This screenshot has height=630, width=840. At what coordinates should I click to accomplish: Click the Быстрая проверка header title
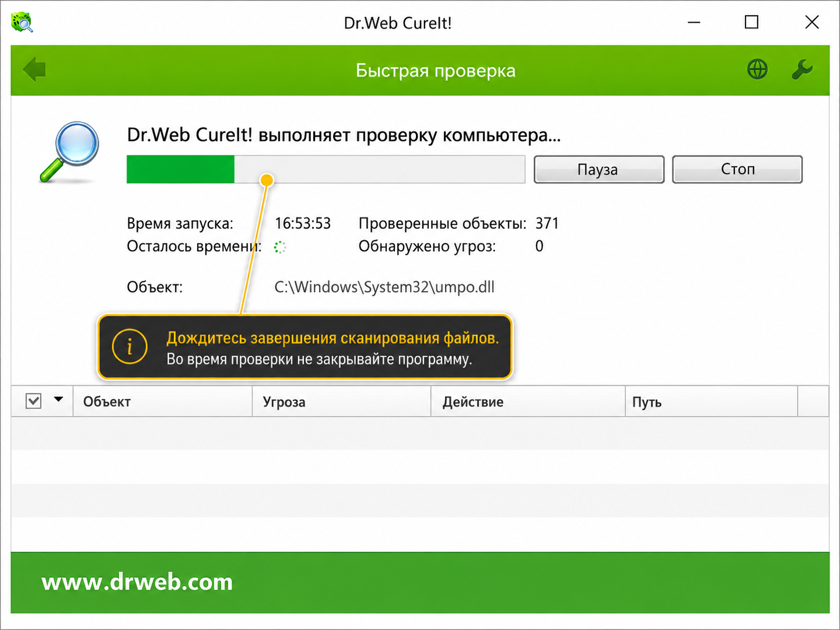coord(436,71)
